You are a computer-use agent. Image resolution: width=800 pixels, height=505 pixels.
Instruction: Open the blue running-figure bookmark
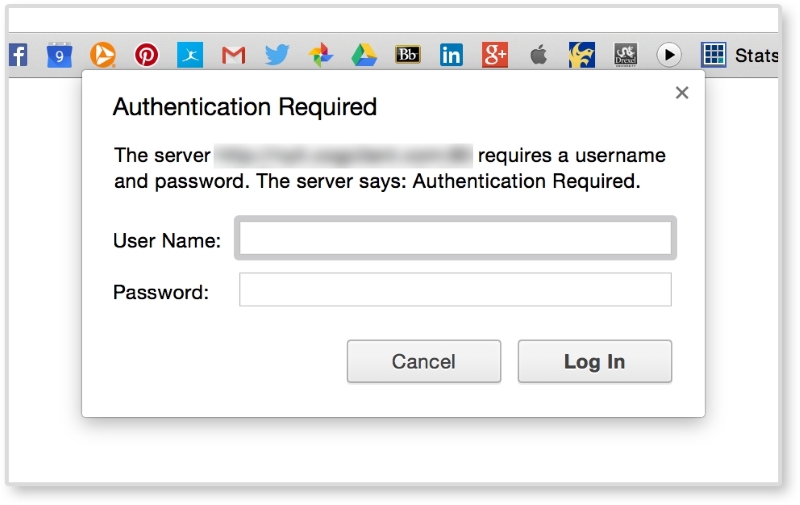click(x=190, y=55)
